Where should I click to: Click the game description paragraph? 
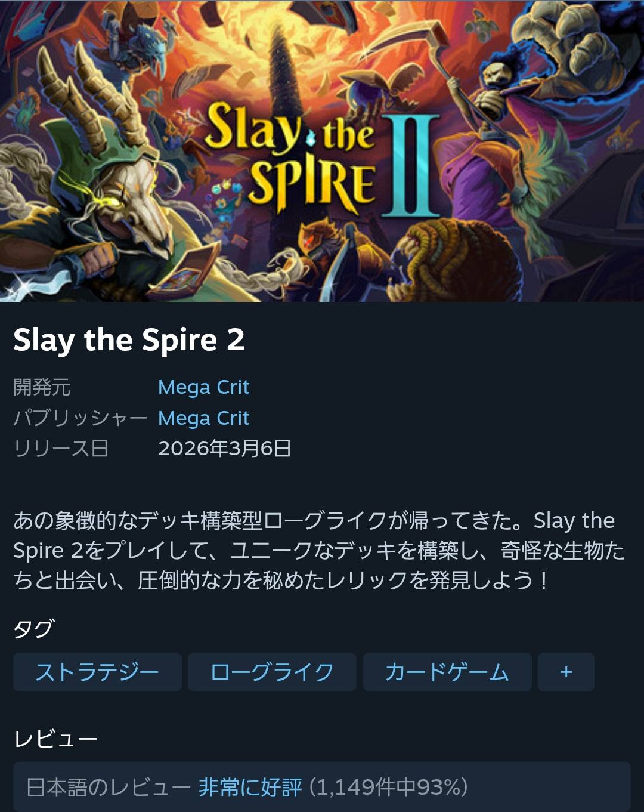[x=319, y=550]
